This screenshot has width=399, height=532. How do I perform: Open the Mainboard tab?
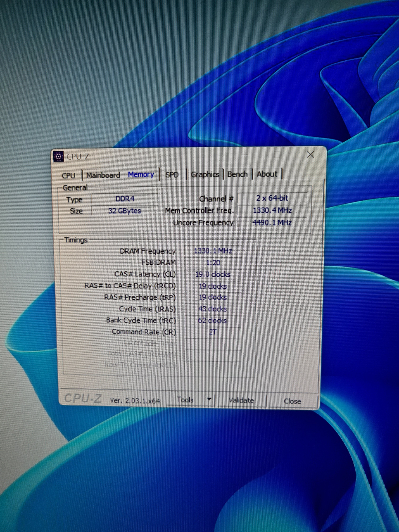[x=103, y=175]
